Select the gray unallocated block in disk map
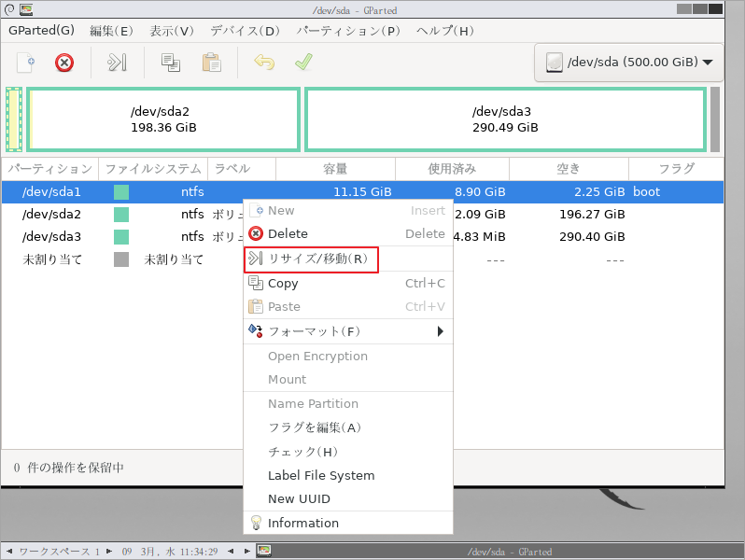 pos(714,119)
